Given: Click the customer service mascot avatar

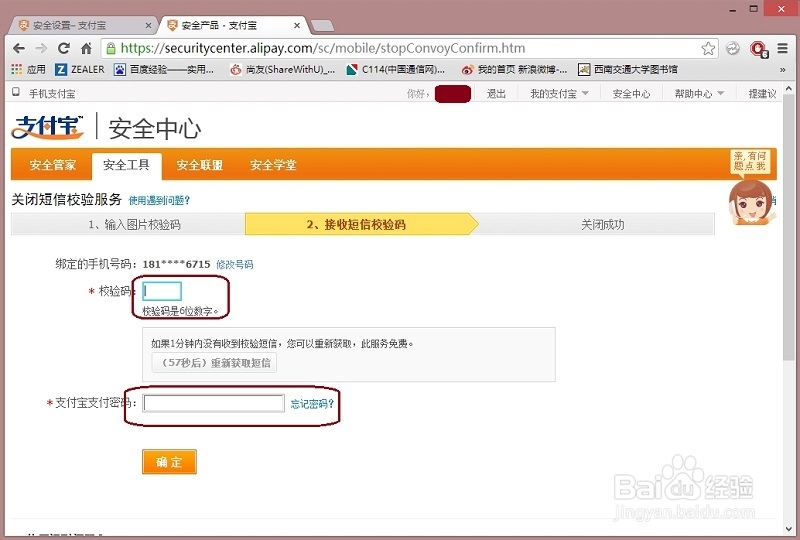Looking at the screenshot, I should coord(751,203).
